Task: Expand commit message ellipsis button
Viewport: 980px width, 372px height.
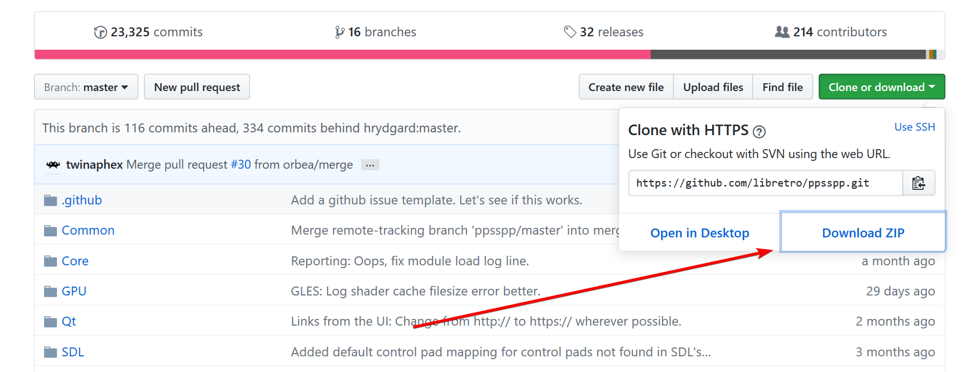Action: (370, 165)
